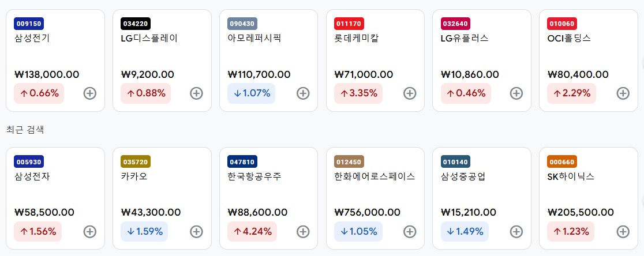Viewport: 644px width, 256px height.
Task: Add 한국항공우주 with the plus icon
Action: pyautogui.click(x=303, y=232)
